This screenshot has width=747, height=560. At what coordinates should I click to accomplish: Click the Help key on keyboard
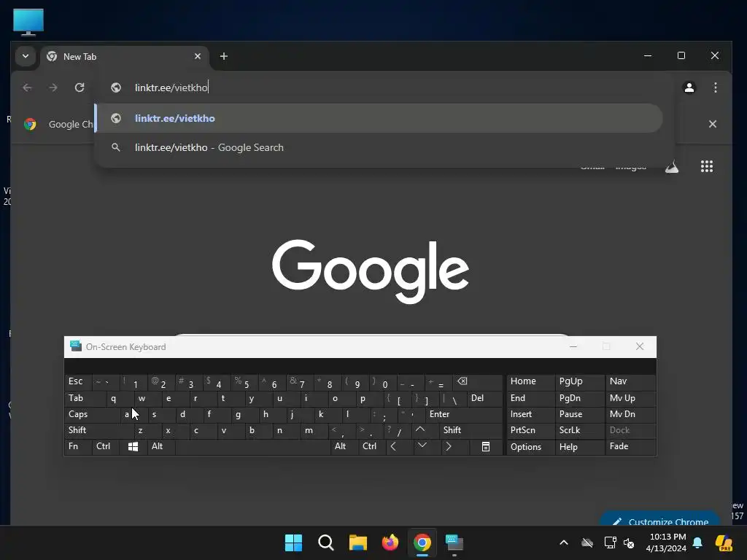click(579, 447)
